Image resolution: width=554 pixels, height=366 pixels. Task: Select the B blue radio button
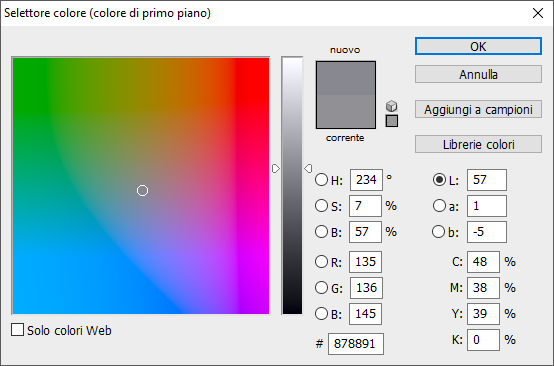(321, 314)
